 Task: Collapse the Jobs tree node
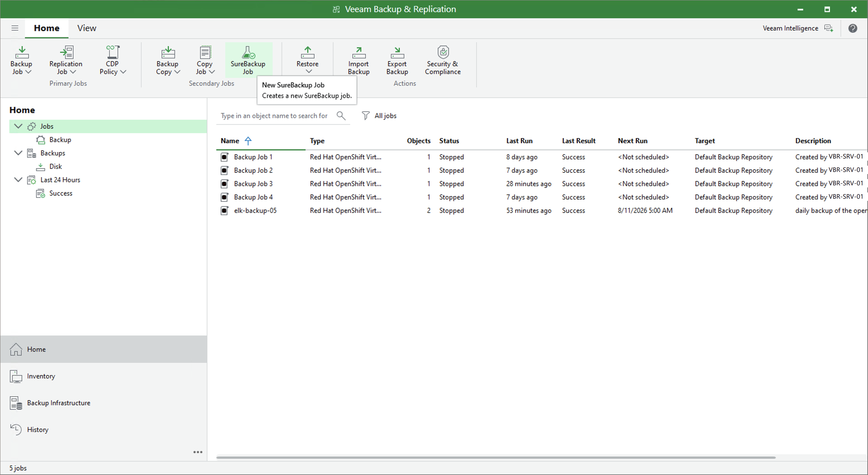[x=18, y=126]
